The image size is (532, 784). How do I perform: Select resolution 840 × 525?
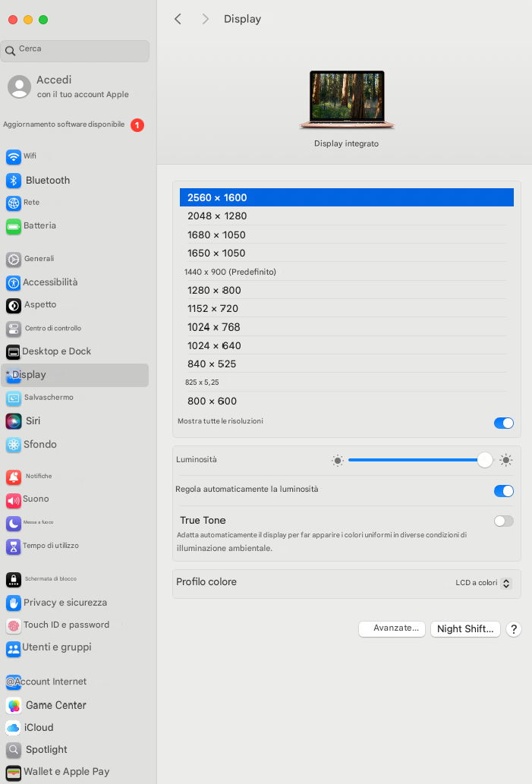click(x=347, y=364)
